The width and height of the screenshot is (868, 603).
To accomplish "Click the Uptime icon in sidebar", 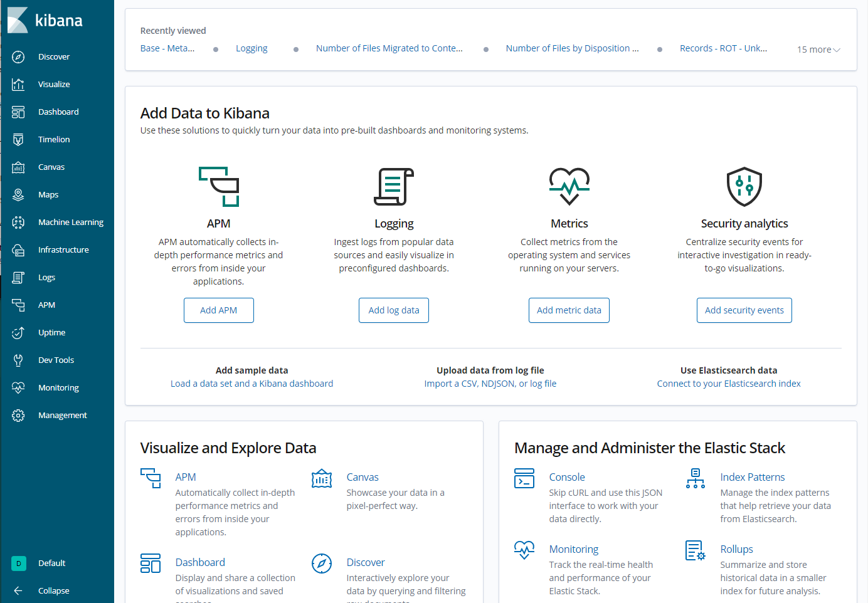I will (x=18, y=333).
